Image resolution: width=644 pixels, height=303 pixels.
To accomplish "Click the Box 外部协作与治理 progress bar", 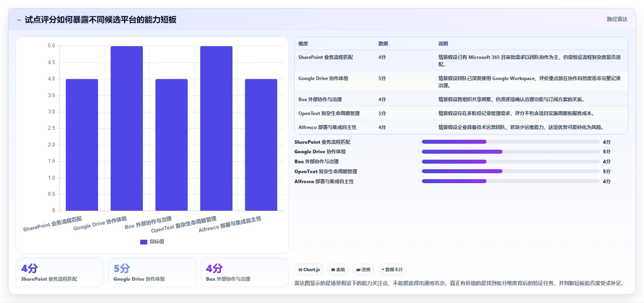I will coord(510,162).
